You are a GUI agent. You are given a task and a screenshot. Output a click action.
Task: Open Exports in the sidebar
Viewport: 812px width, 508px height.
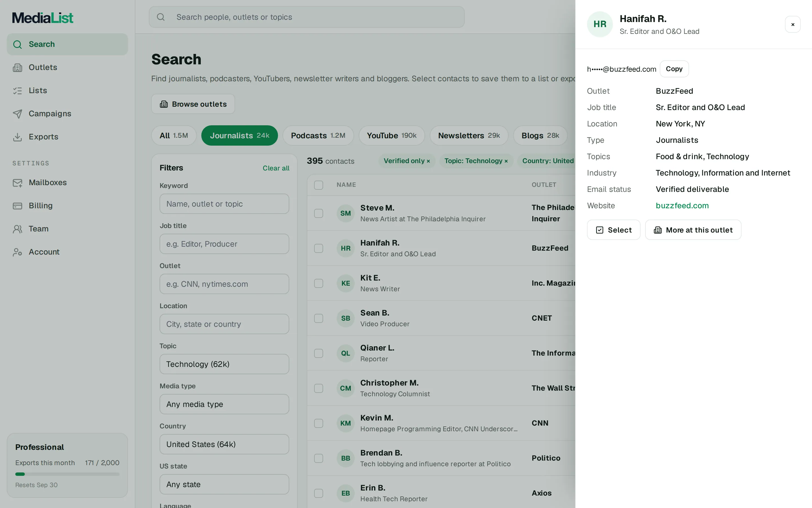pos(67,137)
